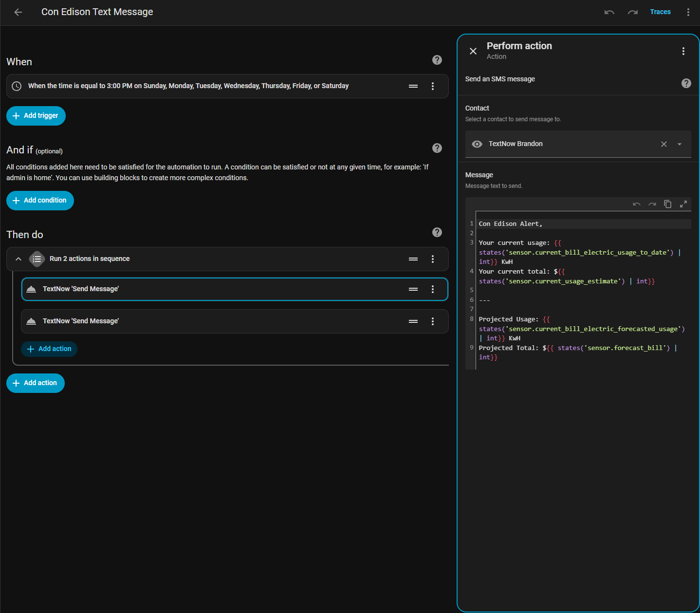Image resolution: width=700 pixels, height=613 pixels.
Task: Click the help icon beside Then do
Action: click(x=437, y=232)
